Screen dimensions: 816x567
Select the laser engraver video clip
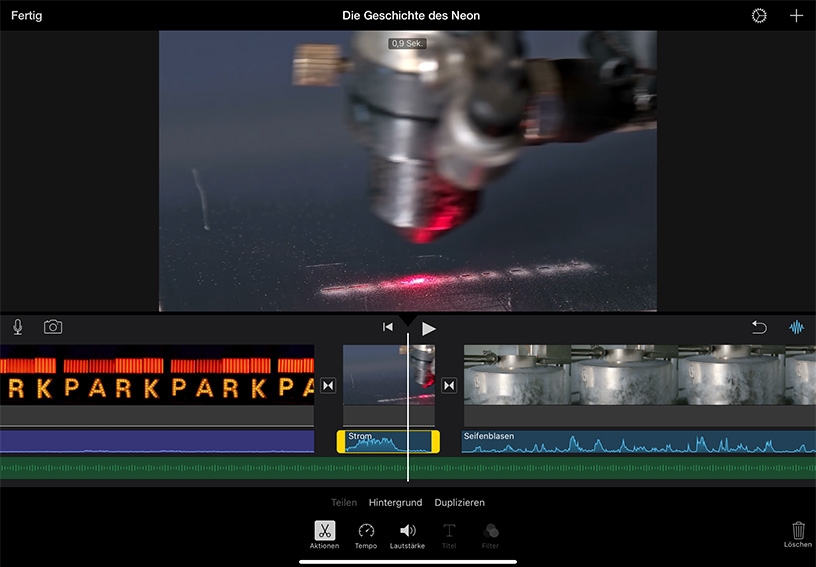click(x=389, y=375)
